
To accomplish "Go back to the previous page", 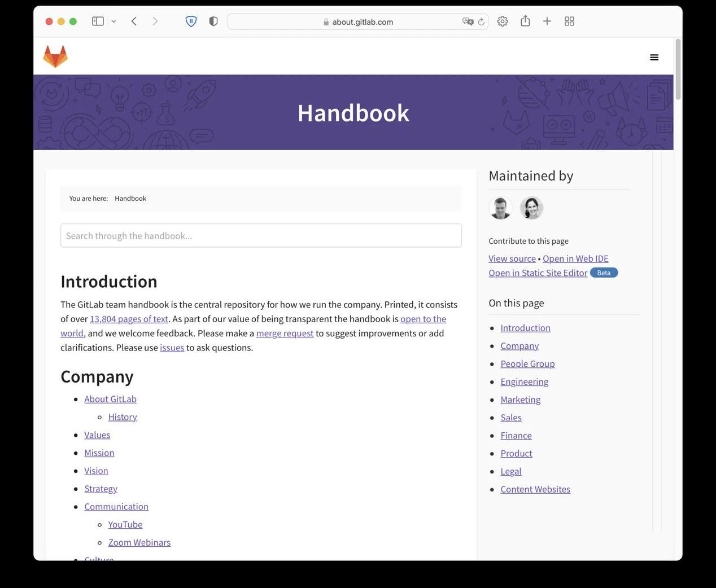I will pyautogui.click(x=134, y=21).
